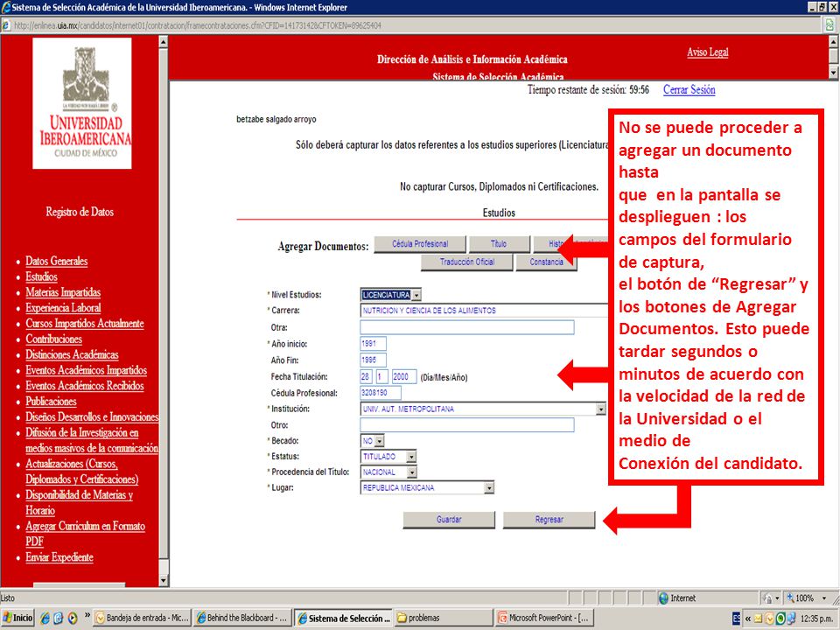Open Cursos Impartidos Actualmente link
The image size is (840, 630).
85,323
